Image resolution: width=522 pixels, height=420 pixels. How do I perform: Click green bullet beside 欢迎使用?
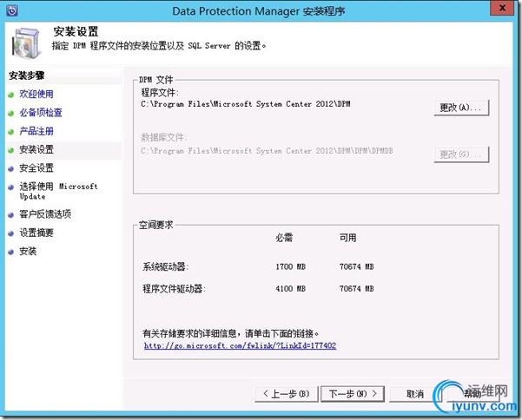pos(10,95)
